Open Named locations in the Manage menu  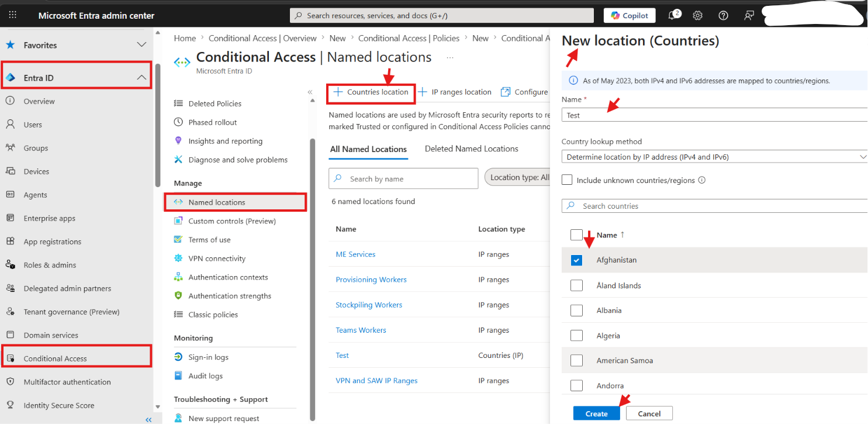(x=236, y=202)
